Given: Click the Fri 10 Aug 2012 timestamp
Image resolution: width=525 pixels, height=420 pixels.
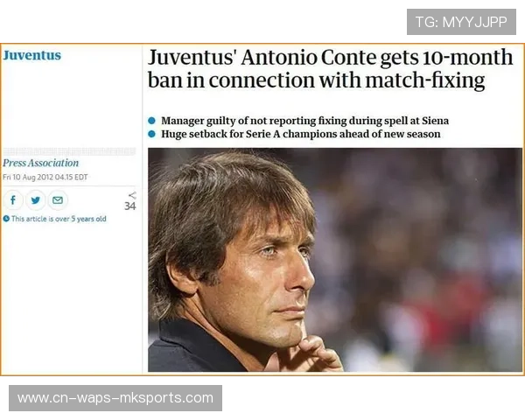Looking at the screenshot, I should 45,177.
